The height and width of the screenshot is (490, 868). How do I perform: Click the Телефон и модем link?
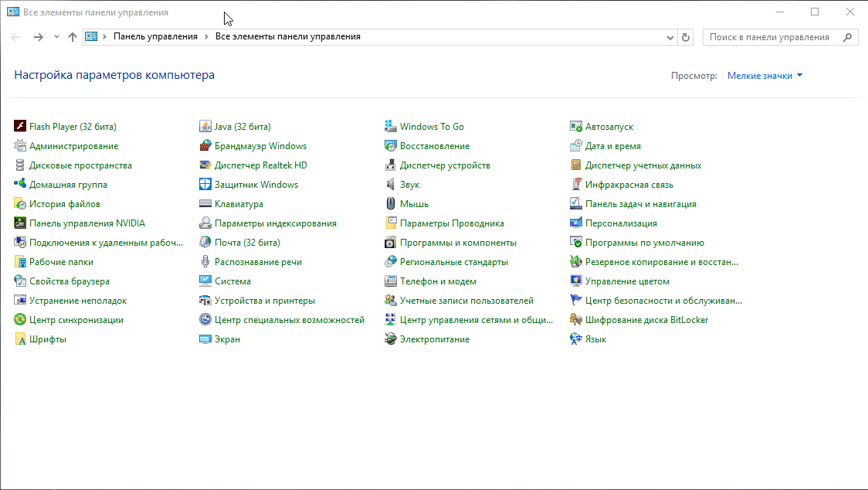point(439,281)
